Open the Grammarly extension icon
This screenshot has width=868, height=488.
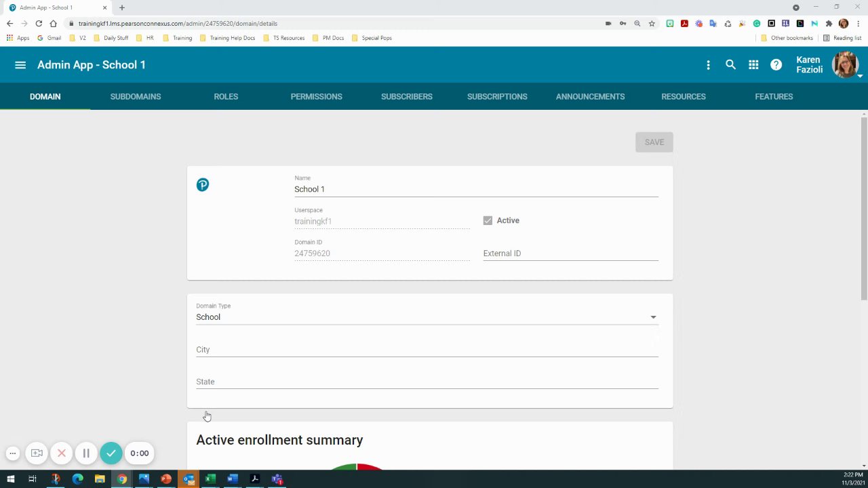(757, 23)
